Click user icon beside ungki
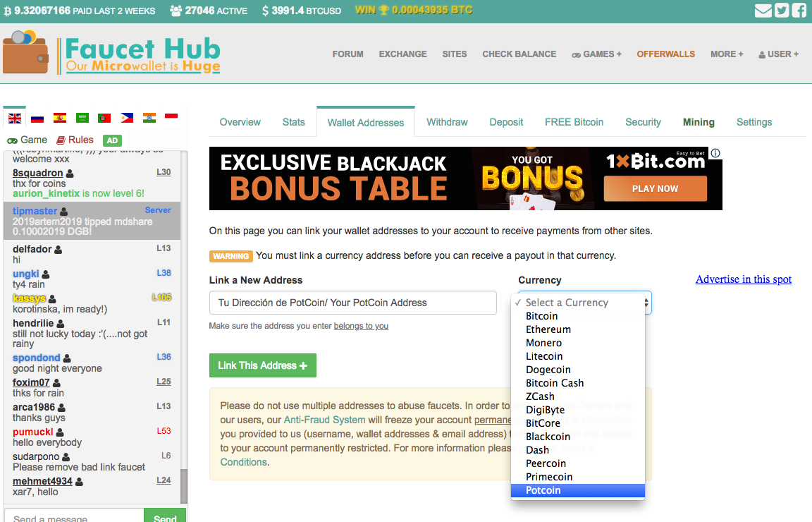This screenshot has height=522, width=812. [x=46, y=274]
